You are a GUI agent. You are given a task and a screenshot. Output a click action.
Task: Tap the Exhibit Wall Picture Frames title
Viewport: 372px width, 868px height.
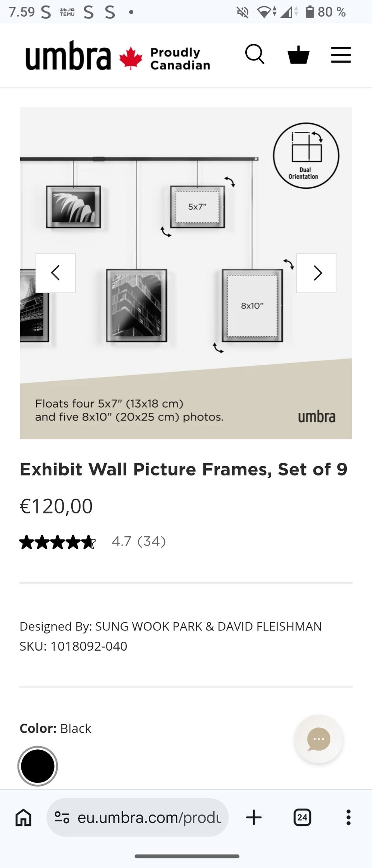tap(184, 469)
